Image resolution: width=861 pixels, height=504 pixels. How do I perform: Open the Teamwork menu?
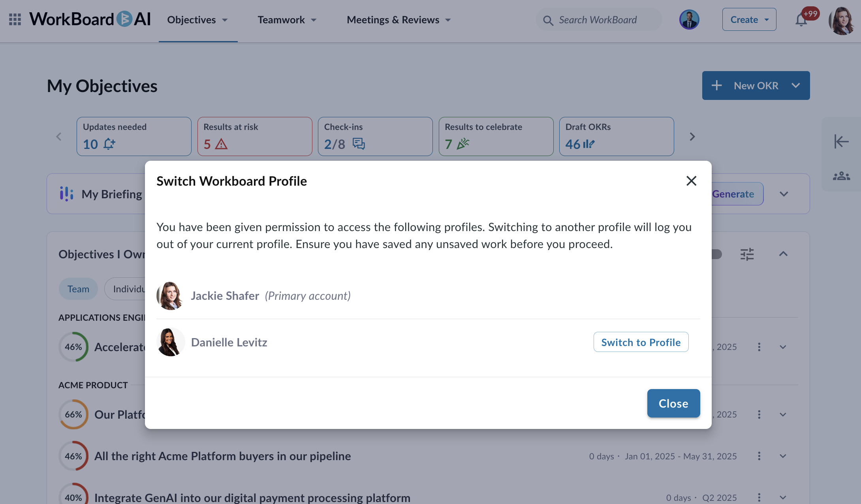pyautogui.click(x=287, y=20)
